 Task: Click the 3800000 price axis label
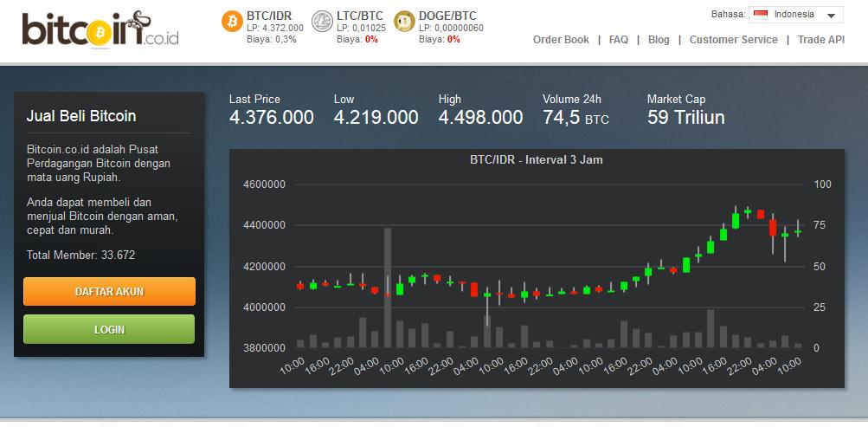tap(264, 348)
